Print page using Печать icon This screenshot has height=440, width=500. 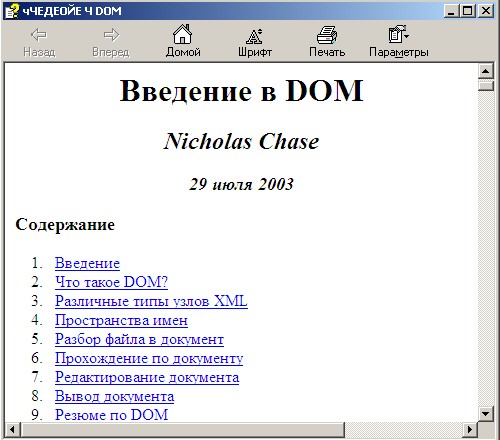click(327, 35)
